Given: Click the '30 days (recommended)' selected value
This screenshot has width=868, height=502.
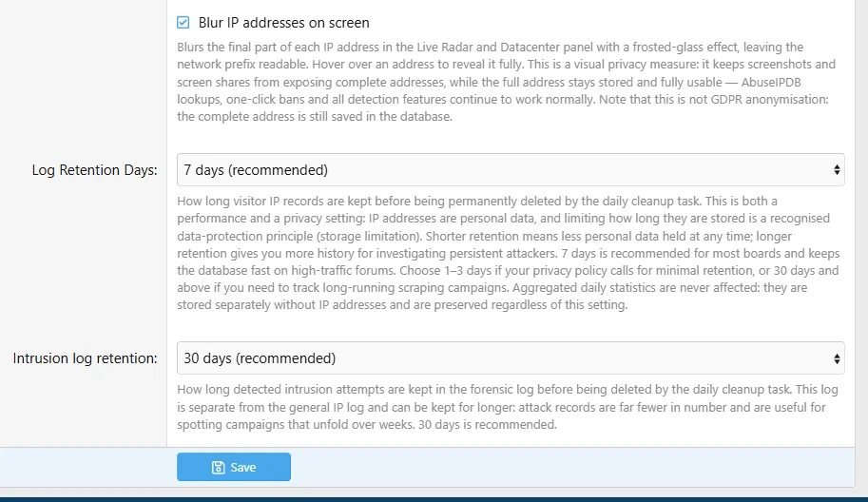Looking at the screenshot, I should pos(260,358).
